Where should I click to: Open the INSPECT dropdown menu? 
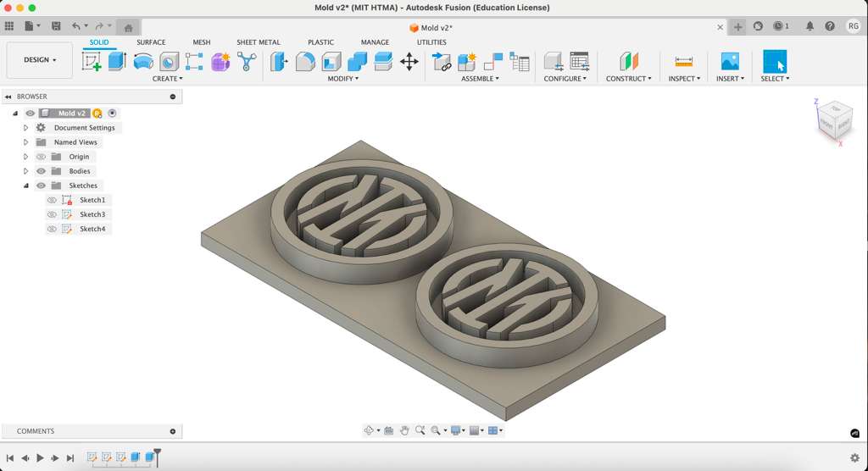coord(684,79)
